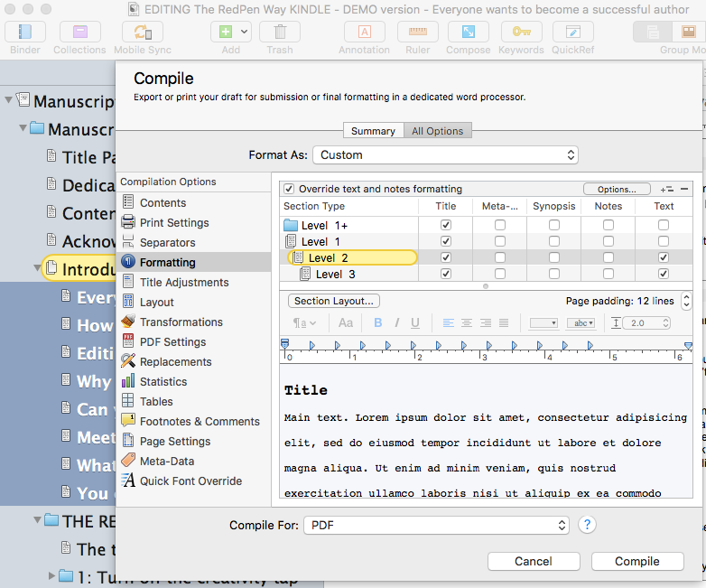Cancel the Compile dialog
The height and width of the screenshot is (588, 706).
[534, 562]
